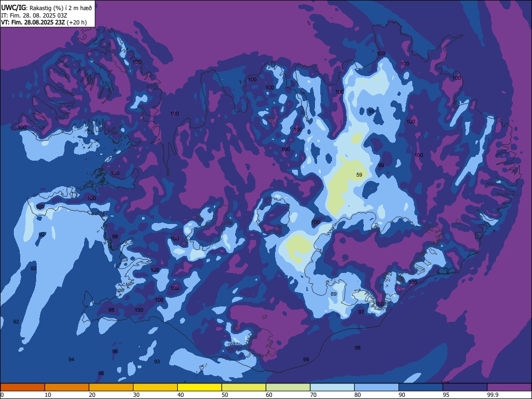Click the 50–60 pale yellow legend swatch
Viewport: 532px width, 399px height.
point(244,387)
